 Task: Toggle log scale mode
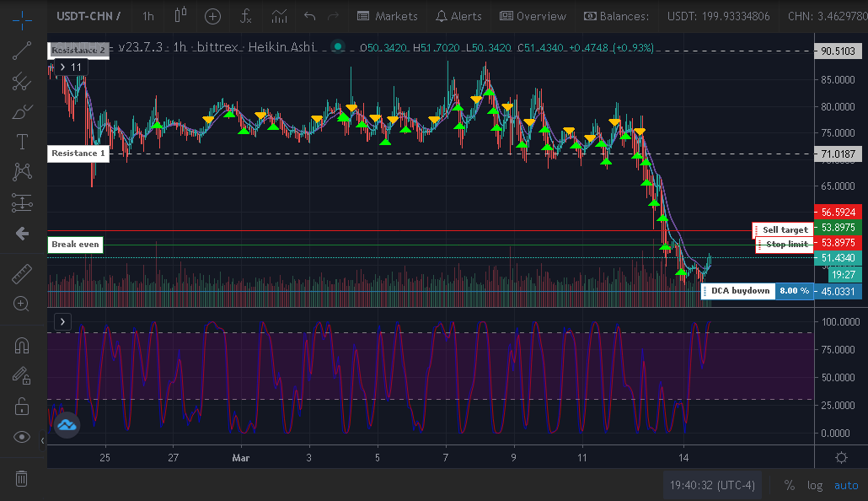815,486
